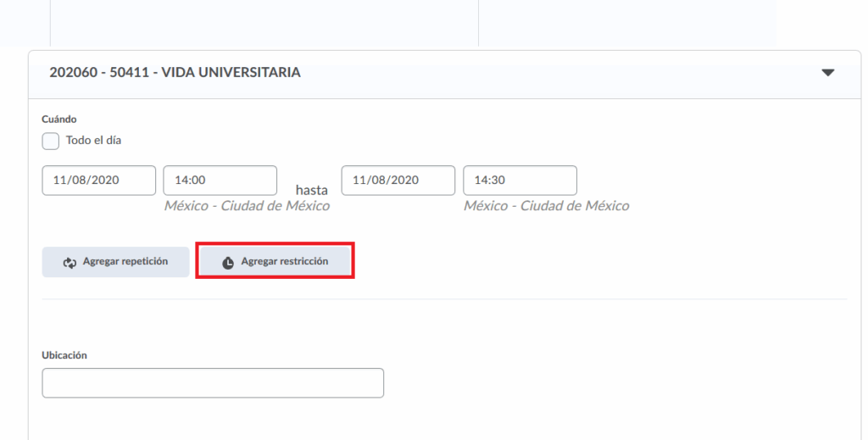This screenshot has width=868, height=440.
Task: Click the wide empty grid cell at top center
Action: (264, 22)
